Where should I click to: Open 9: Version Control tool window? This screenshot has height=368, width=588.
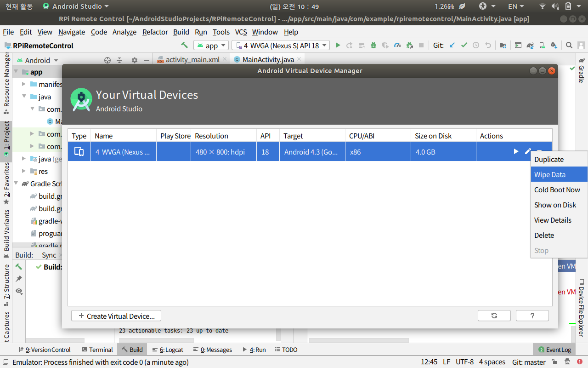[44, 350]
